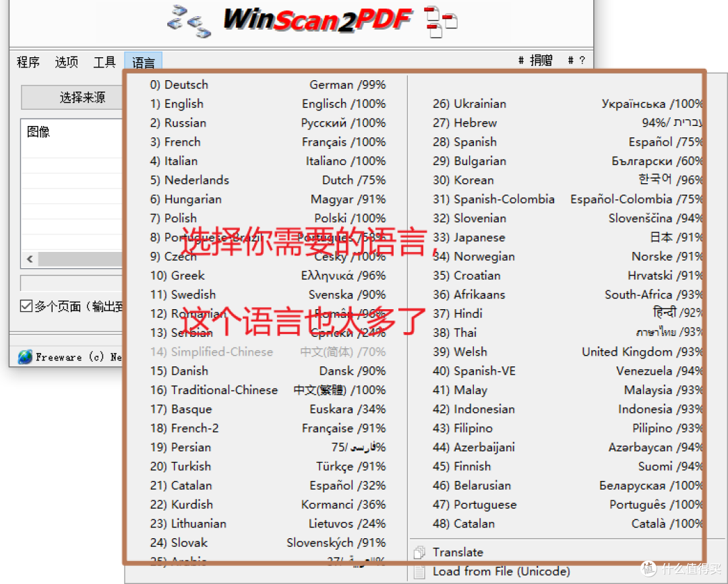Image resolution: width=728 pixels, height=584 pixels.
Task: Open the # 捐赠 menu item
Action: [x=535, y=61]
